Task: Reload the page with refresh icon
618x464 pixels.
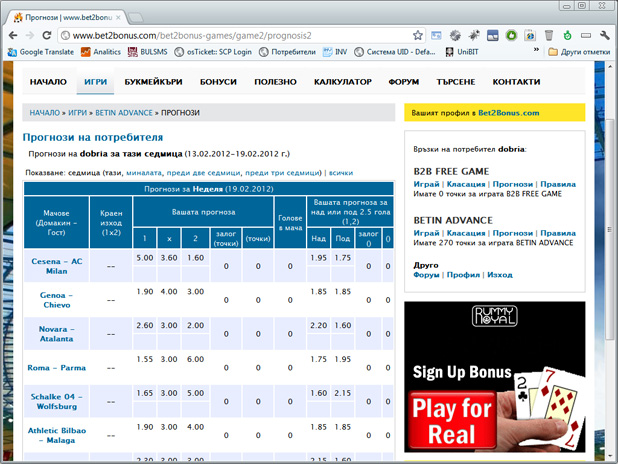Action: point(47,35)
